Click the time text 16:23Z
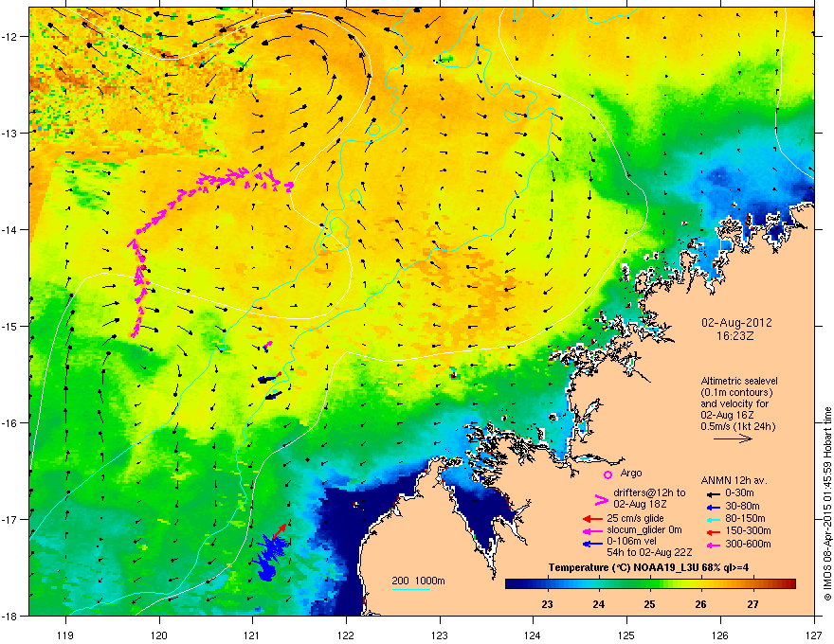The image size is (834, 644). (735, 336)
